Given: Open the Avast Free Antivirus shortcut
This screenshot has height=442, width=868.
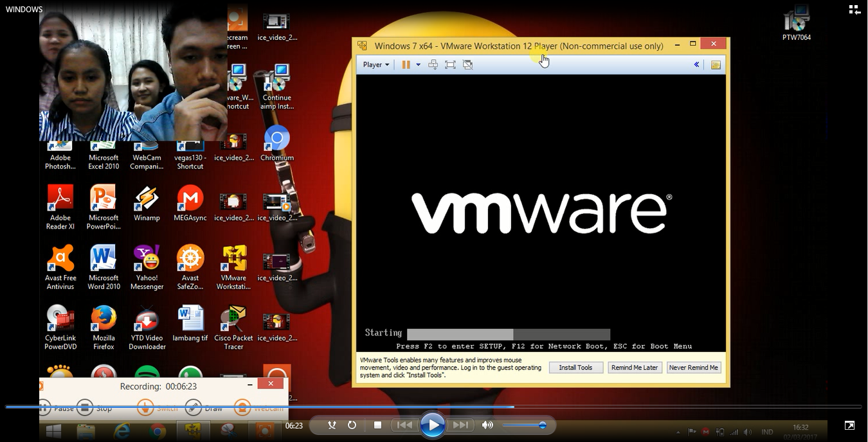Looking at the screenshot, I should (x=60, y=267).
